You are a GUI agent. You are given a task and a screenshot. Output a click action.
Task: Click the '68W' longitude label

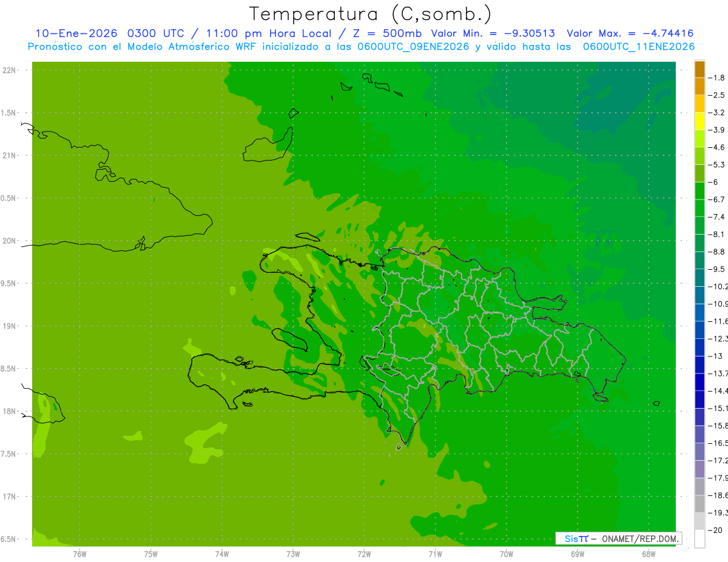coord(649,554)
